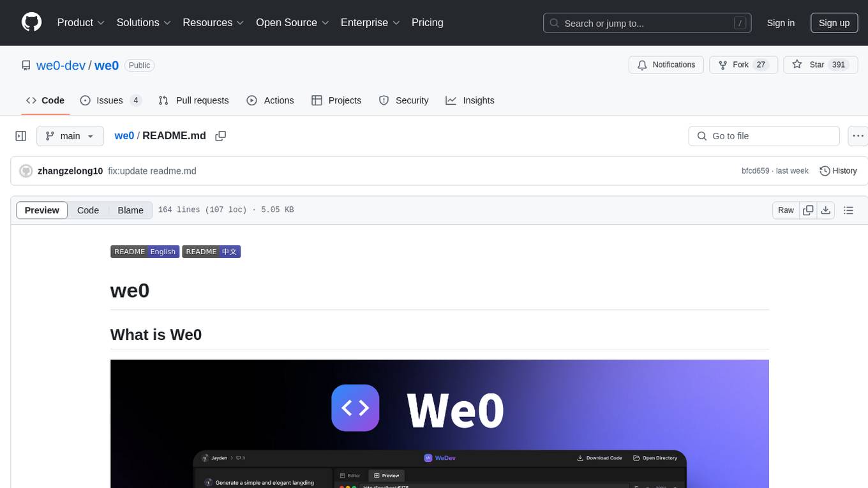This screenshot has height=488, width=868.
Task: Switch to the Pull requests tab
Action: click(x=193, y=100)
